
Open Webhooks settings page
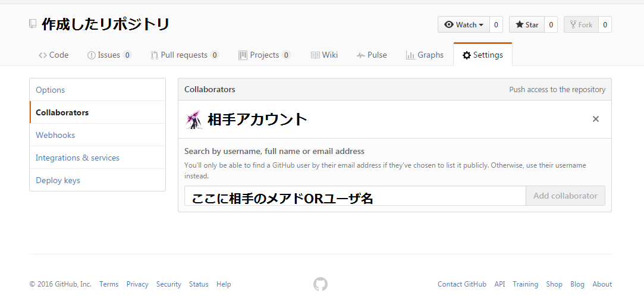(55, 135)
